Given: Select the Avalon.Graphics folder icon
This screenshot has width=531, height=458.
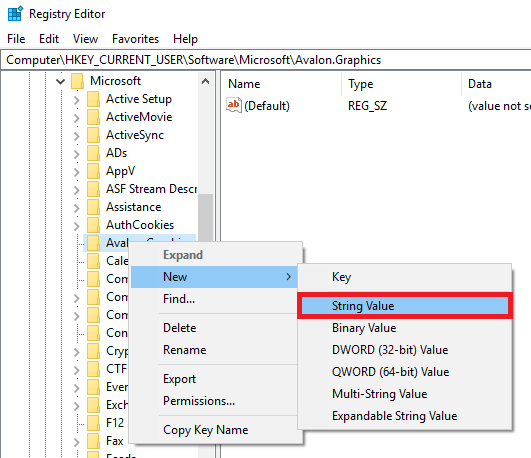Looking at the screenshot, I should click(93, 243).
